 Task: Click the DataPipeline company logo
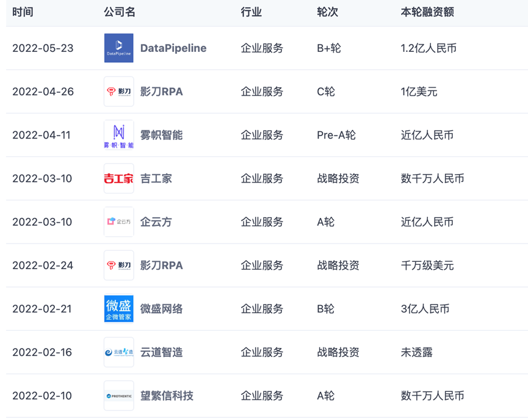click(x=118, y=48)
